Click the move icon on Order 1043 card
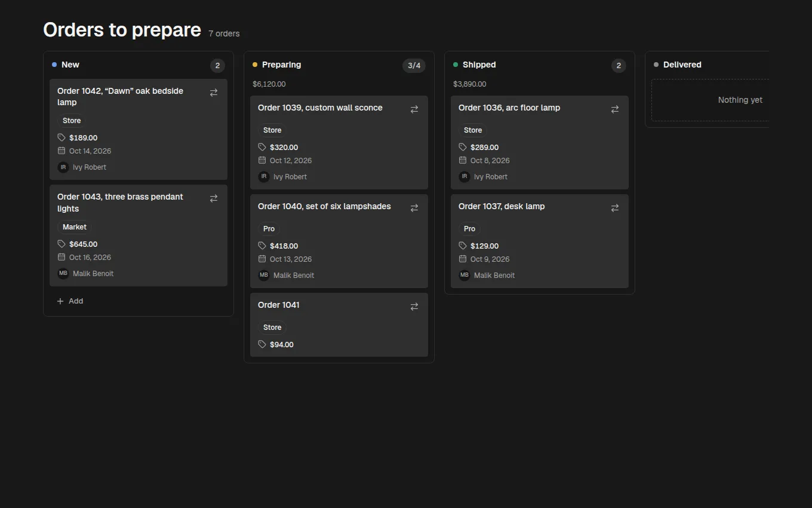 214,198
